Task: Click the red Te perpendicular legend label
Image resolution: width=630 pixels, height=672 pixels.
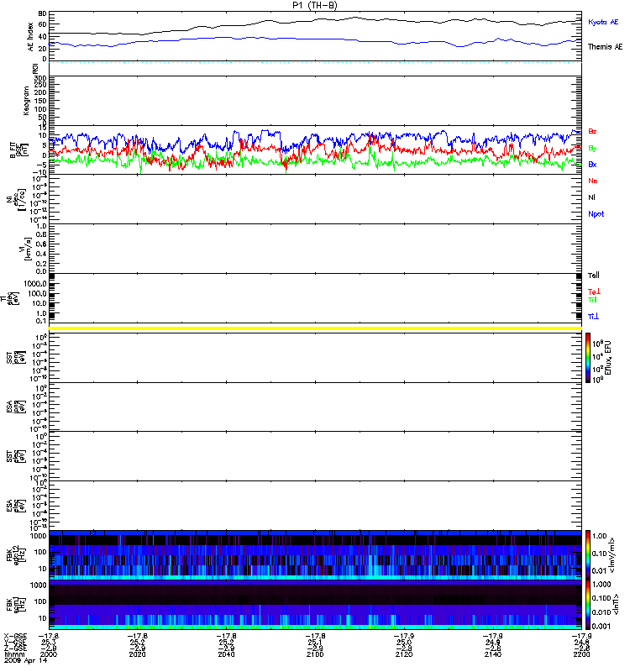Action: [594, 291]
